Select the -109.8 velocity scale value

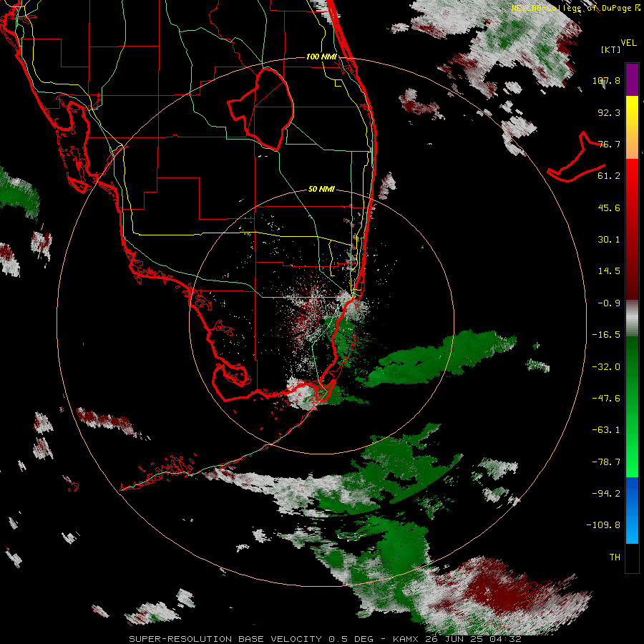click(x=603, y=525)
